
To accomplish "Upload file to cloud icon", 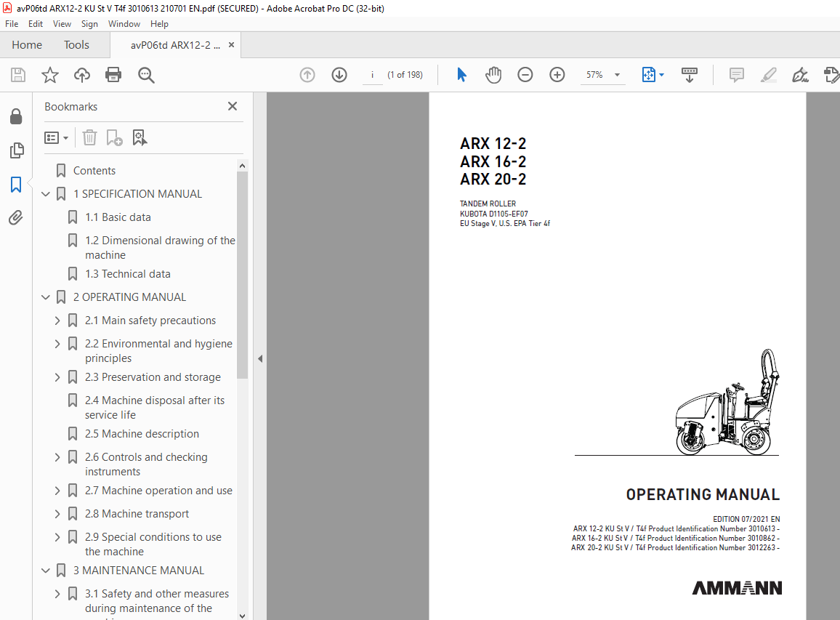I will 82,75.
